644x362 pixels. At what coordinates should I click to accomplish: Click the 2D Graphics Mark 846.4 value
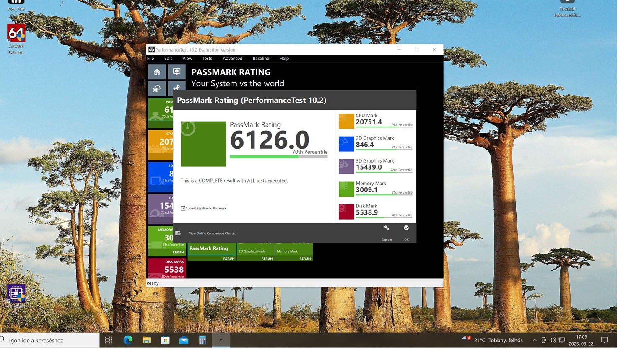tap(365, 145)
